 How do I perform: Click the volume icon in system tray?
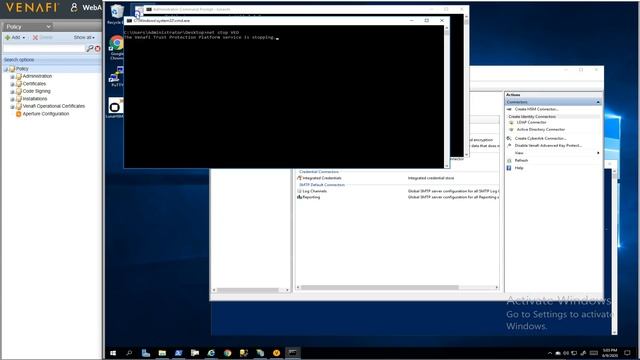(566, 353)
